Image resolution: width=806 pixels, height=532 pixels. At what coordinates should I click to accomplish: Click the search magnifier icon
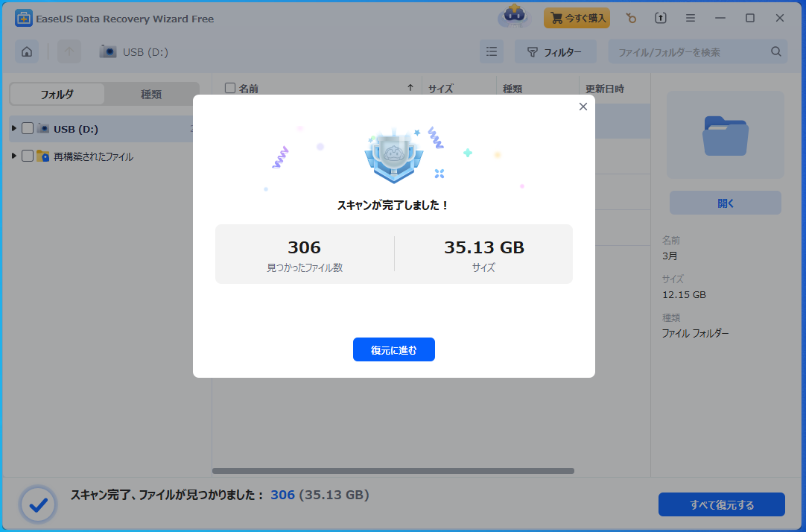point(775,51)
